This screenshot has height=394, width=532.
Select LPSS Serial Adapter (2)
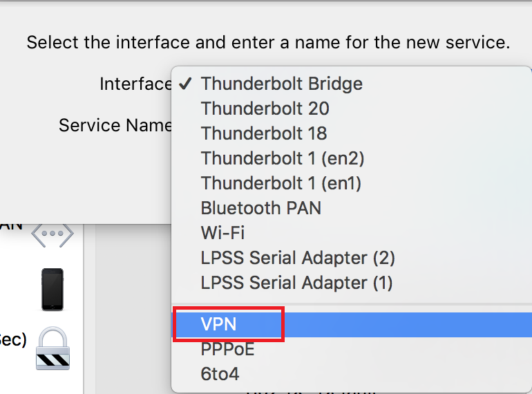(x=352, y=258)
